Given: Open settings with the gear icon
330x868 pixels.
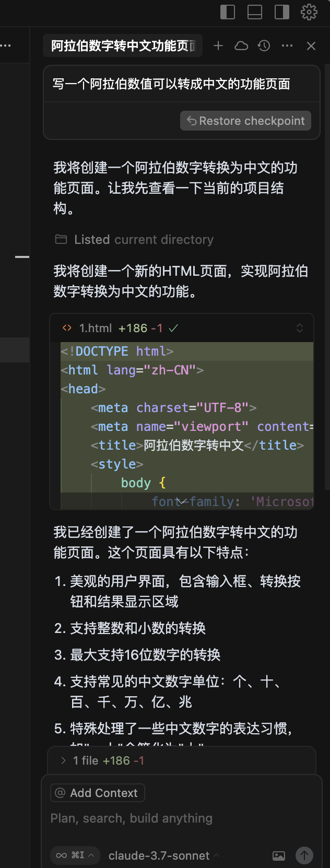Looking at the screenshot, I should click(309, 11).
